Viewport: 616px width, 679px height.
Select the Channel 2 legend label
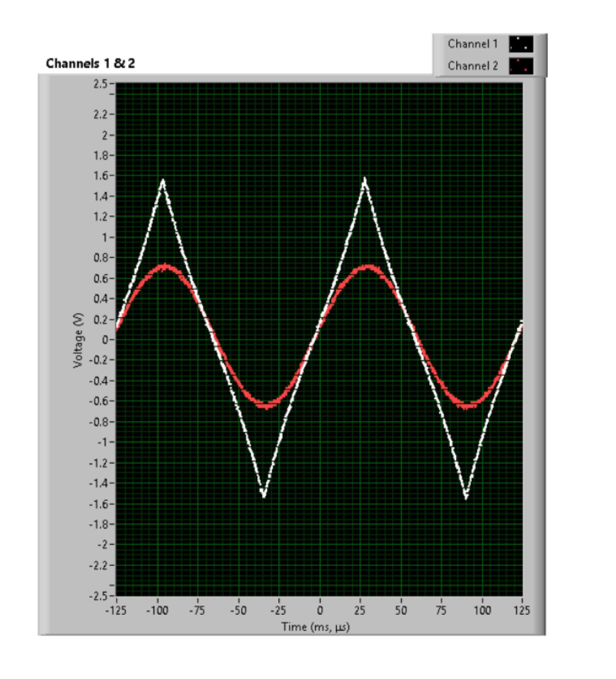pyautogui.click(x=472, y=66)
